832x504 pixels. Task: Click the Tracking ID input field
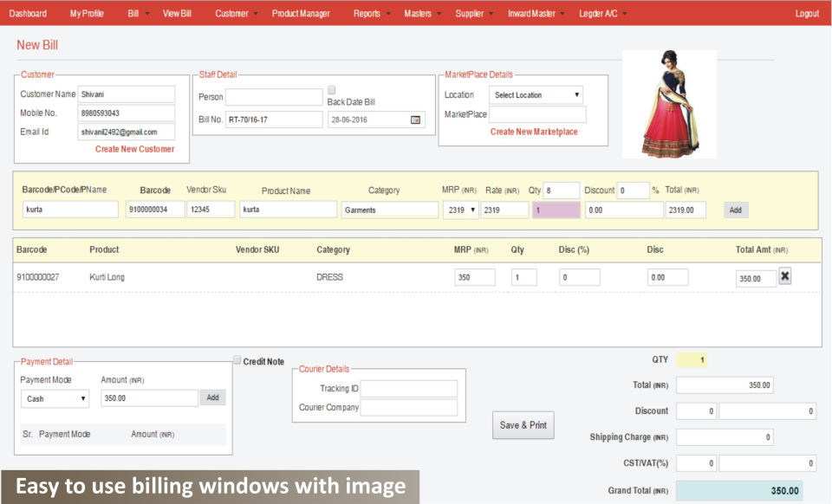tap(408, 388)
